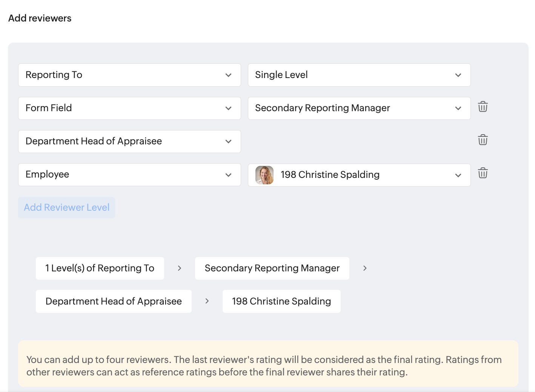Remove the Christine Spalding employee reviewer row
Screen dimensions: 535x392
483,173
